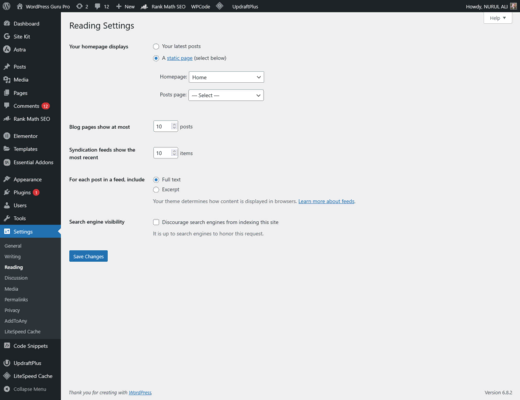Viewport: 520px width, 400px height.
Task: Open the Writing settings submenu item
Action: point(13,256)
